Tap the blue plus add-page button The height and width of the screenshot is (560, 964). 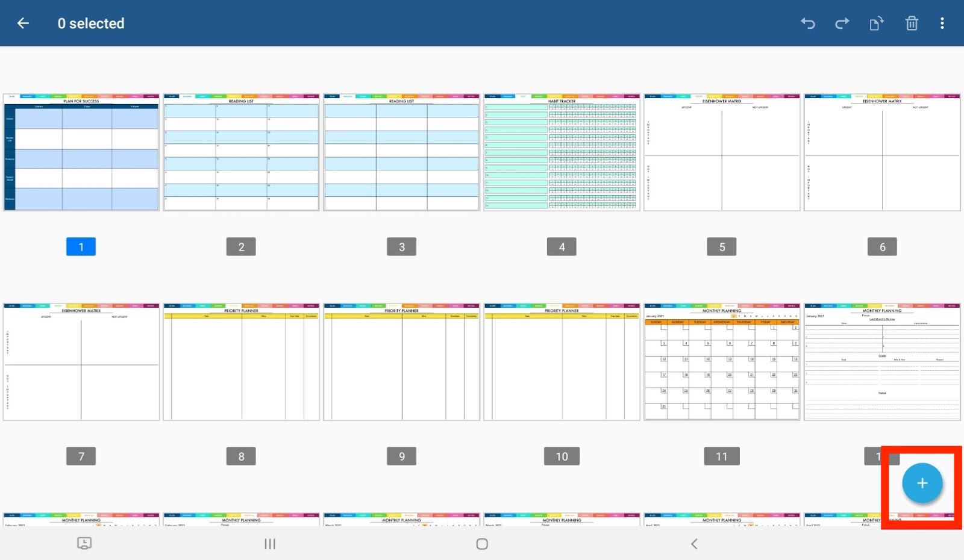click(x=922, y=483)
